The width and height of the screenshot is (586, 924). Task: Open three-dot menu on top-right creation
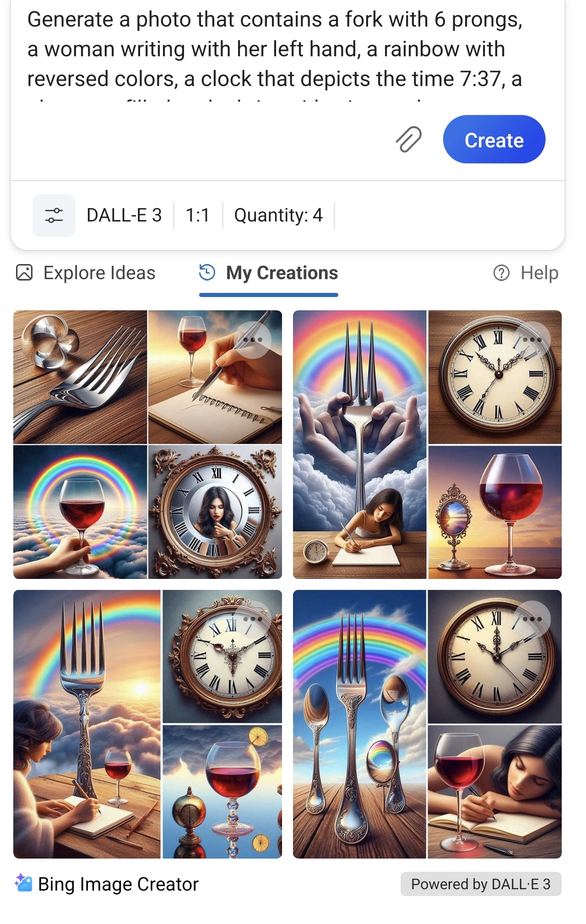(x=532, y=340)
